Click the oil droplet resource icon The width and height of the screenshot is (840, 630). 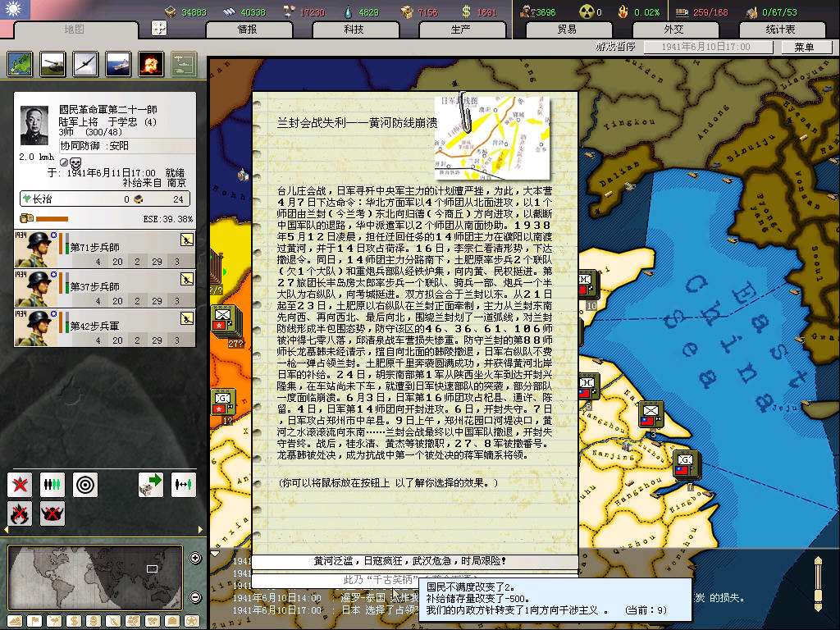pyautogui.click(x=349, y=11)
